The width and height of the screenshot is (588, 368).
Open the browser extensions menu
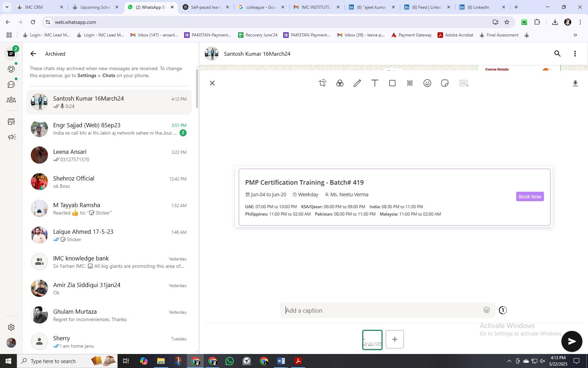[x=537, y=22]
